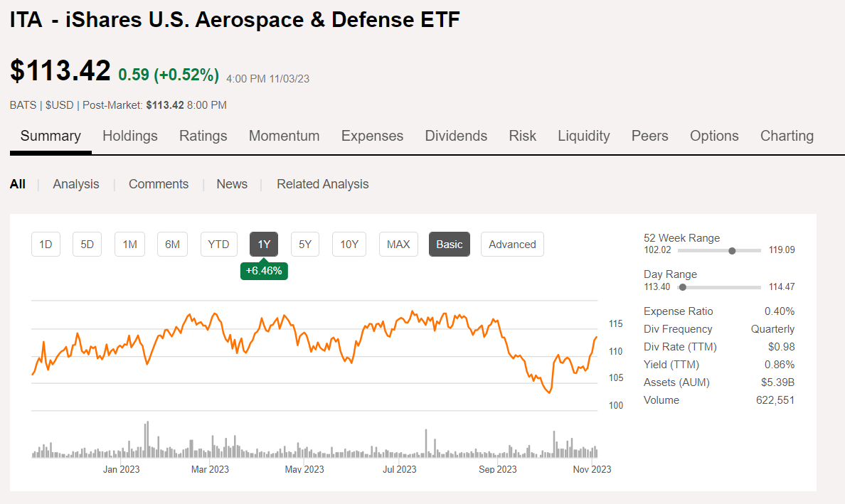Click the 0.59 (+0.52%) price change
The height and width of the screenshot is (504, 845).
tap(169, 75)
